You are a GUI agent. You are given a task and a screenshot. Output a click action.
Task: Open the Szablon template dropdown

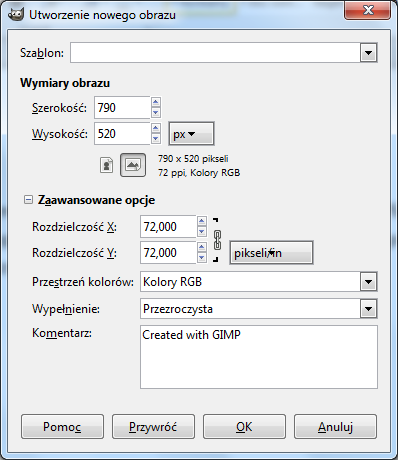point(368,53)
